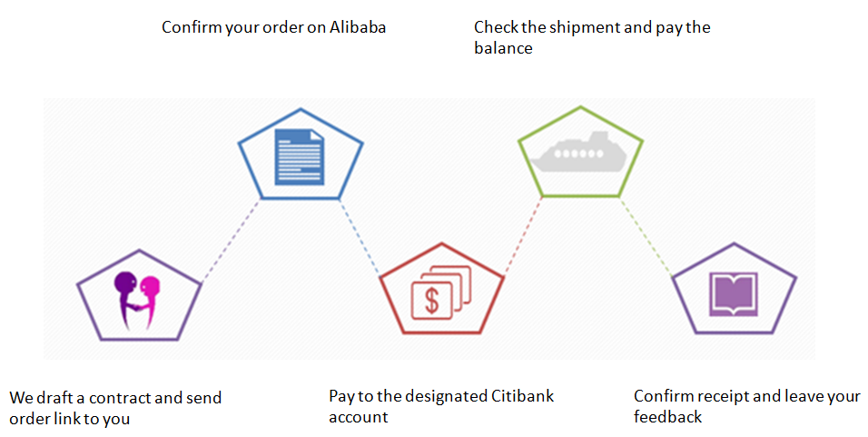Click the dollar bills payment icon
Screen dimensions: 868x437
tap(441, 293)
